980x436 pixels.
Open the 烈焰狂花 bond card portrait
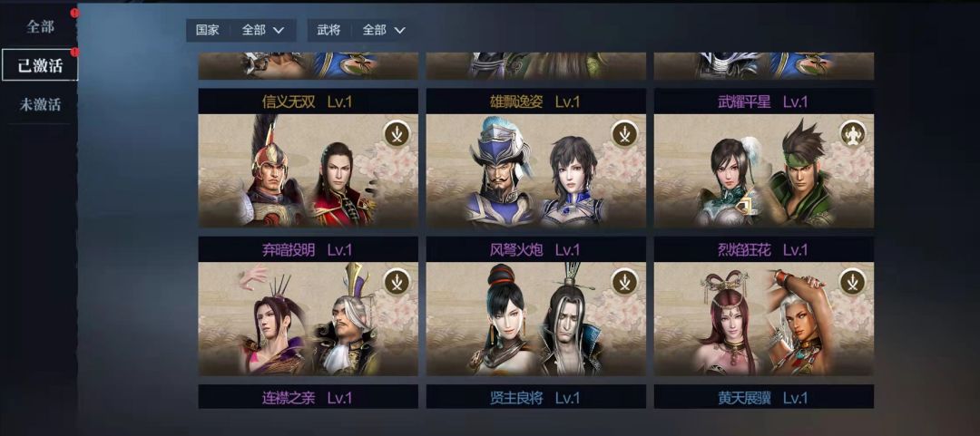click(x=764, y=318)
